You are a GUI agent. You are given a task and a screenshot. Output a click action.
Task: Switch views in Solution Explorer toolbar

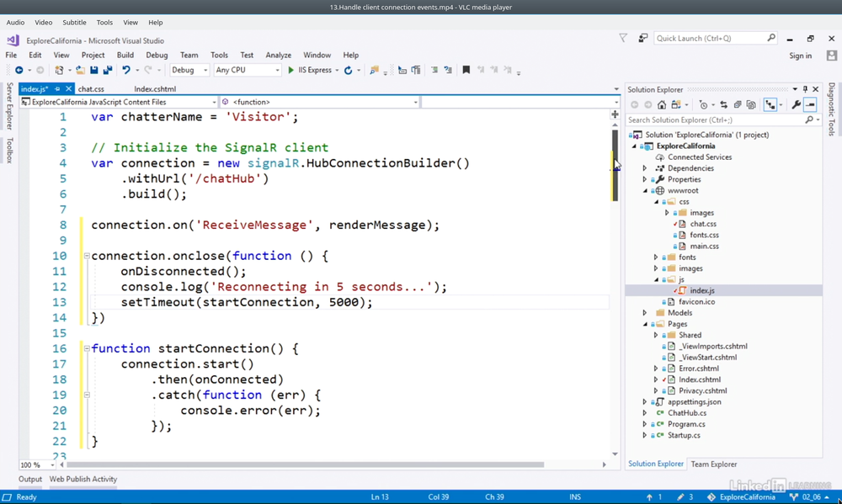tap(675, 105)
